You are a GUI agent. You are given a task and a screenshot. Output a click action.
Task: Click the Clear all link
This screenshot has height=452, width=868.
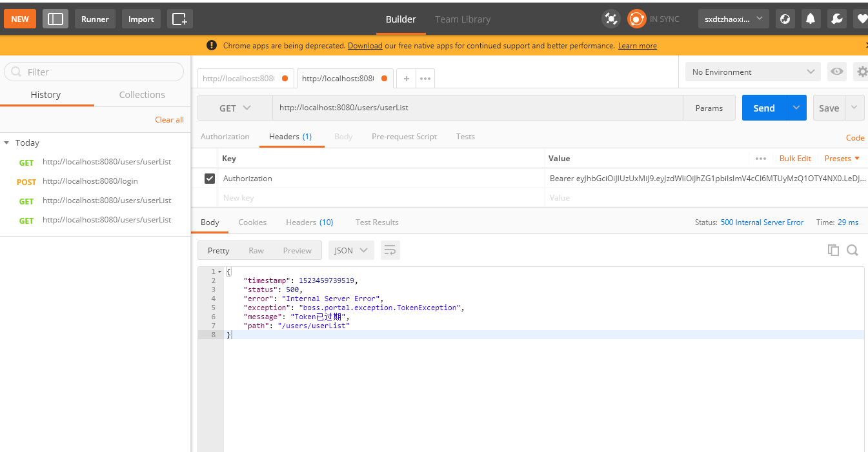(x=169, y=119)
